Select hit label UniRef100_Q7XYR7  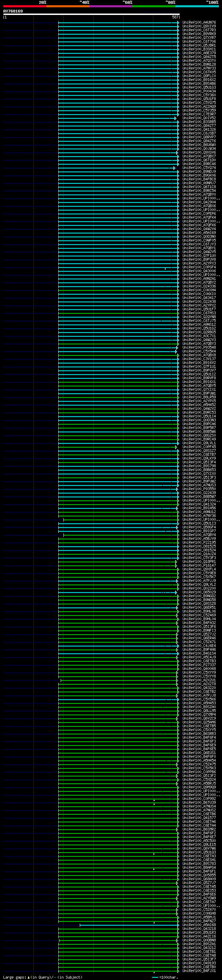pyautogui.click(x=199, y=38)
